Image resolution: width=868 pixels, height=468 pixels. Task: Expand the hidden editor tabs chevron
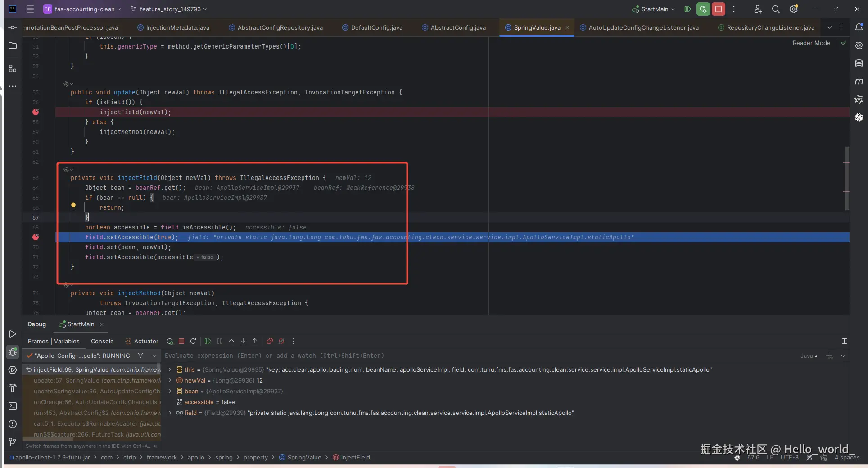pos(829,27)
